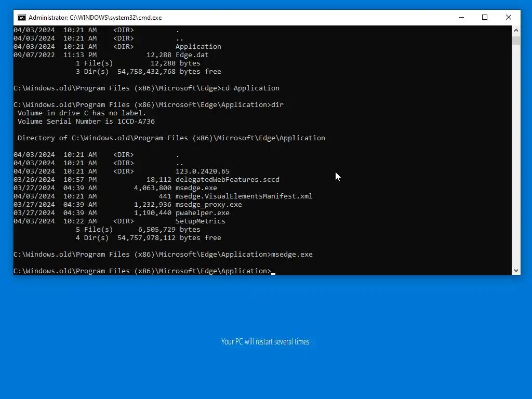Viewport: 532px width, 399px height.
Task: Click the scrollbar up arrow
Action: click(516, 30)
